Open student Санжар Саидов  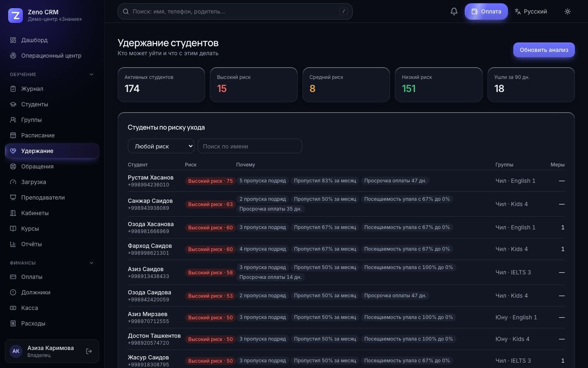(150, 201)
